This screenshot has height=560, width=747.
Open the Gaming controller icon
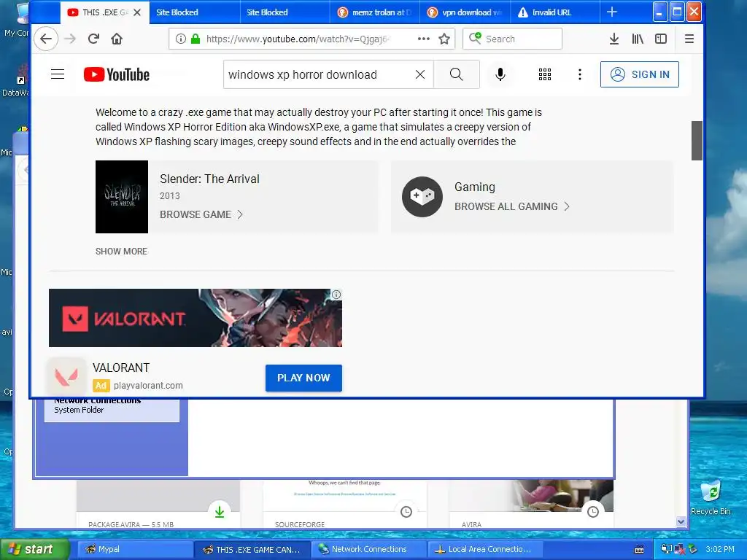(422, 197)
